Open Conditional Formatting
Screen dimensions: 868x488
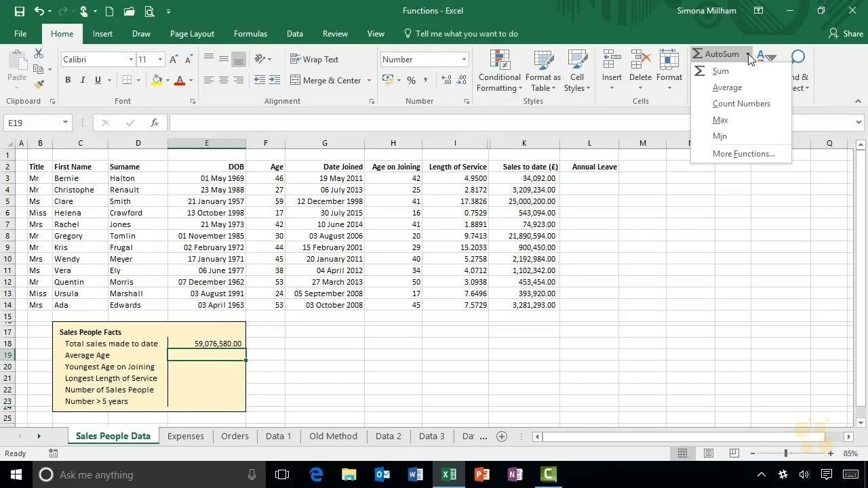coord(500,71)
